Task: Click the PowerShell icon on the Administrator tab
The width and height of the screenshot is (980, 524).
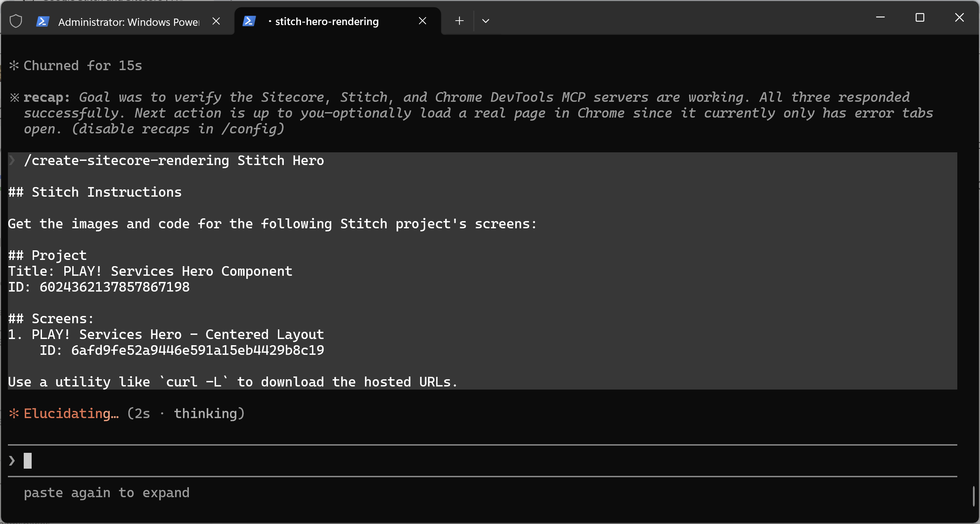Action: point(43,22)
